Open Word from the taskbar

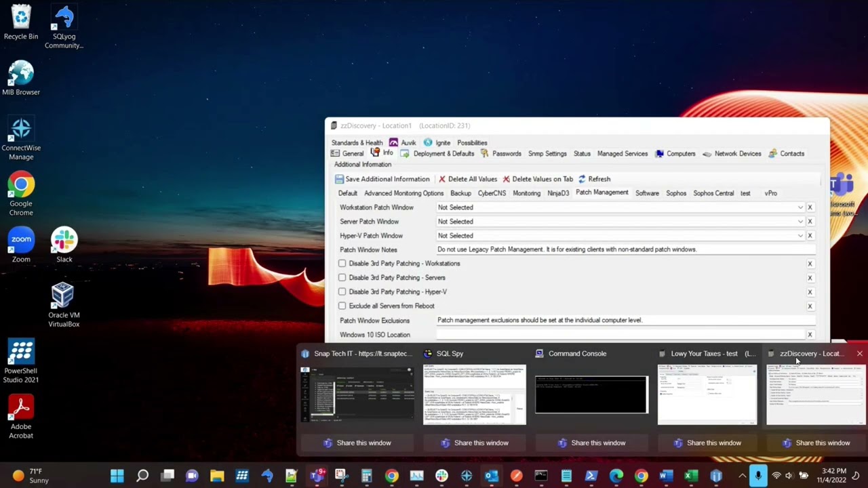666,476
